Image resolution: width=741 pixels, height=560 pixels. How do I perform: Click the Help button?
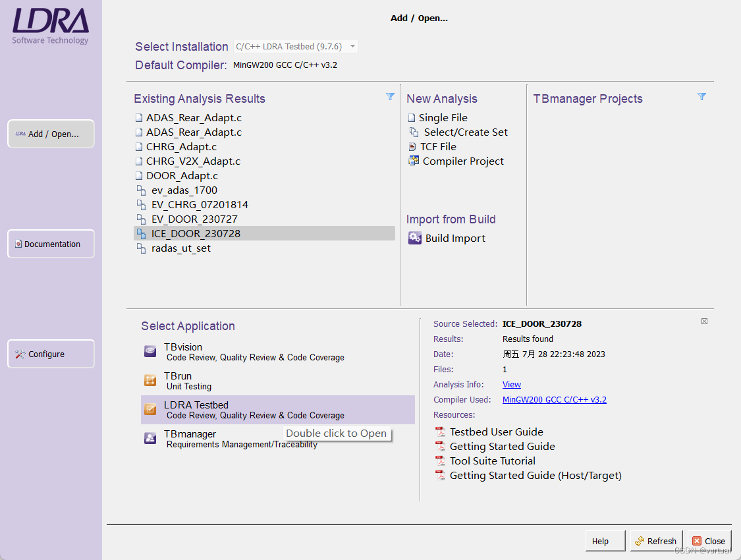pyautogui.click(x=605, y=541)
